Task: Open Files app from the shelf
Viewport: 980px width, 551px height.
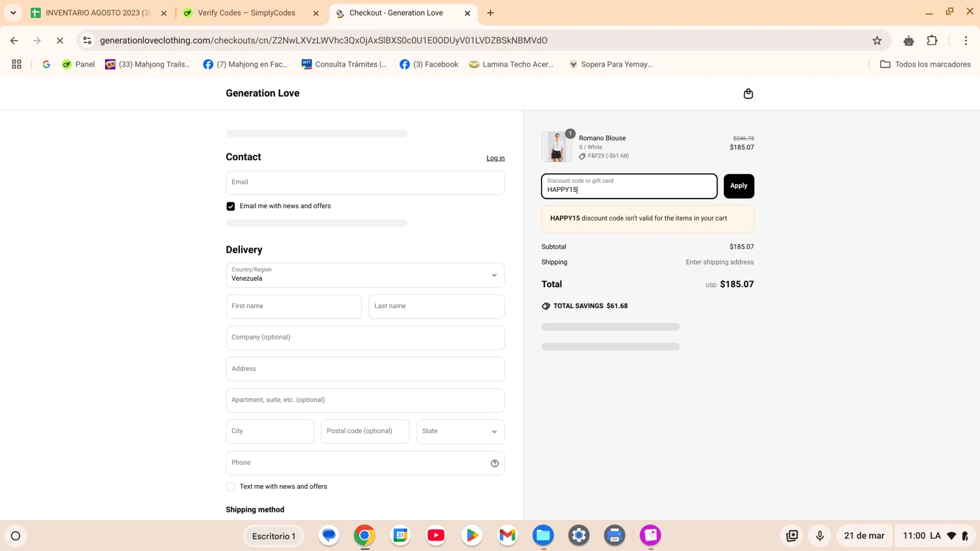Action: pyautogui.click(x=543, y=535)
